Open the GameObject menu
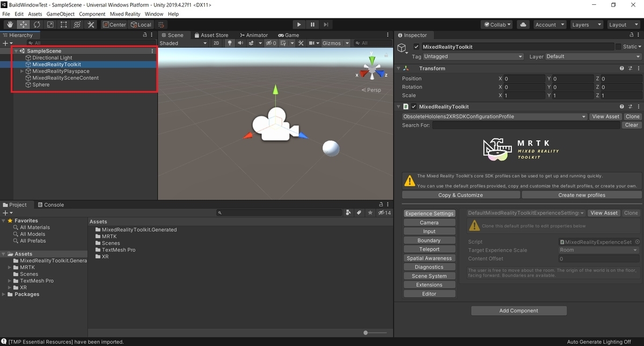The image size is (644, 346). coord(60,14)
